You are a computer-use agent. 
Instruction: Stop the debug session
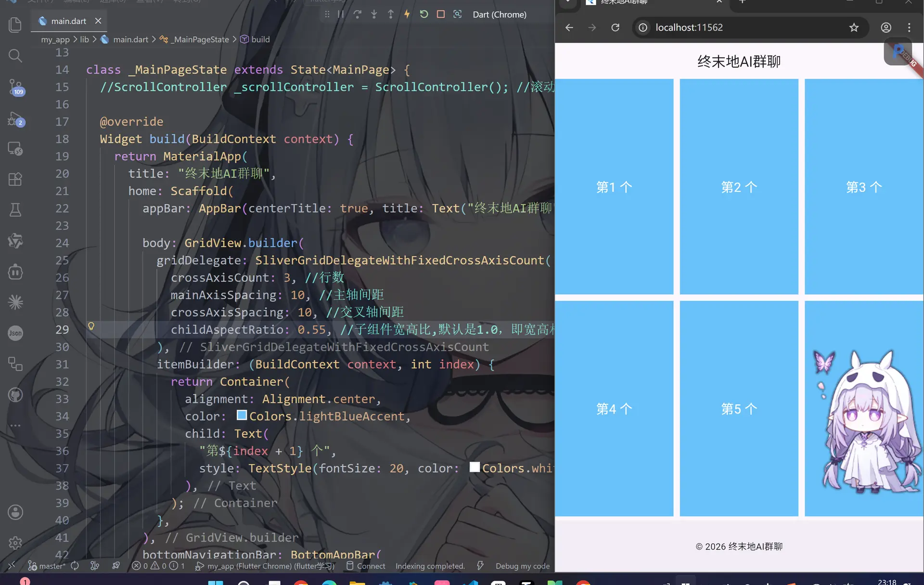point(440,14)
